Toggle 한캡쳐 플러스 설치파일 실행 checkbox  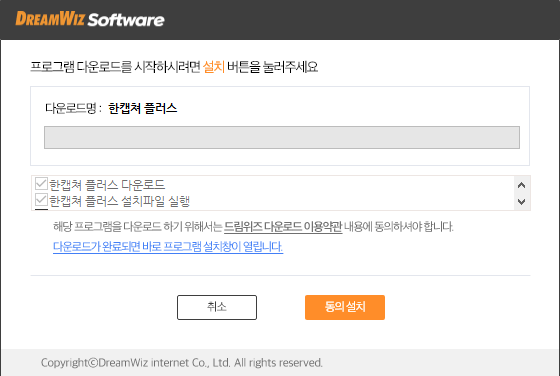click(41, 200)
